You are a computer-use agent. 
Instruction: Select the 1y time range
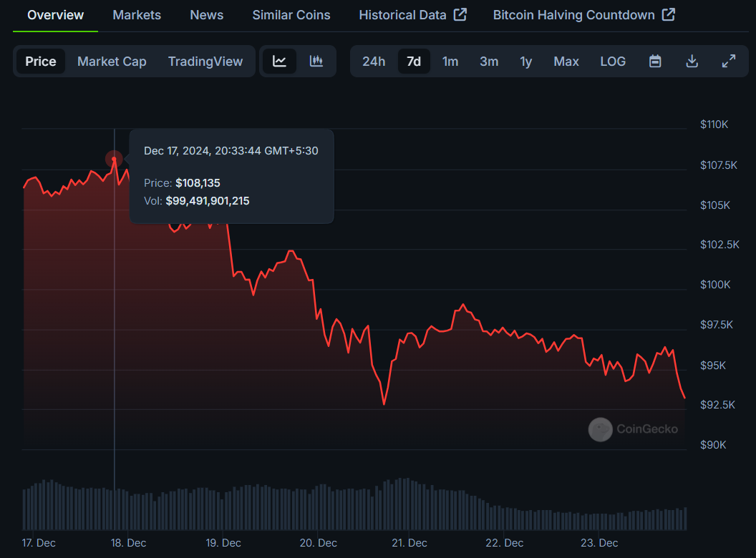[x=525, y=62]
